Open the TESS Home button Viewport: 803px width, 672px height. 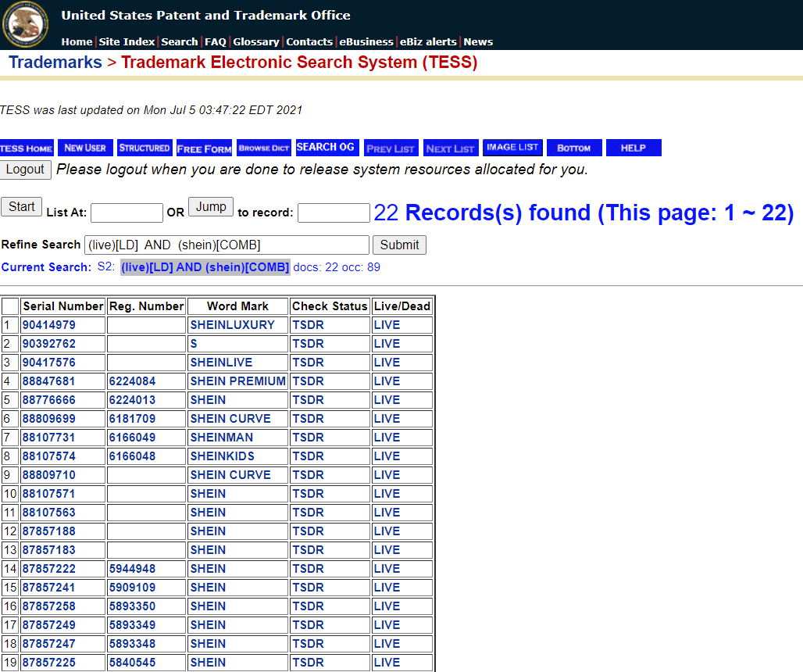point(26,148)
